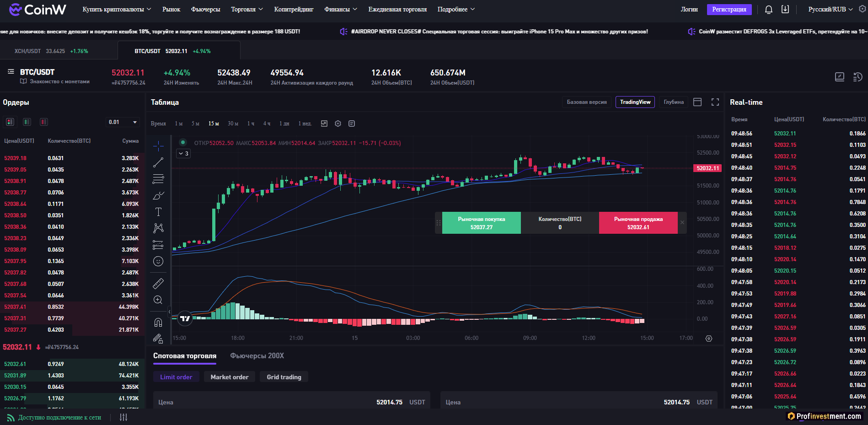Select the text annotation tool
This screenshot has width=868, height=425.
[x=158, y=212]
